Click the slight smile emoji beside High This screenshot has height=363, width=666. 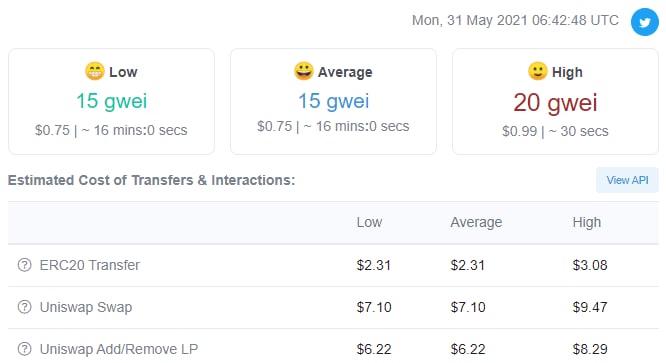tap(538, 71)
